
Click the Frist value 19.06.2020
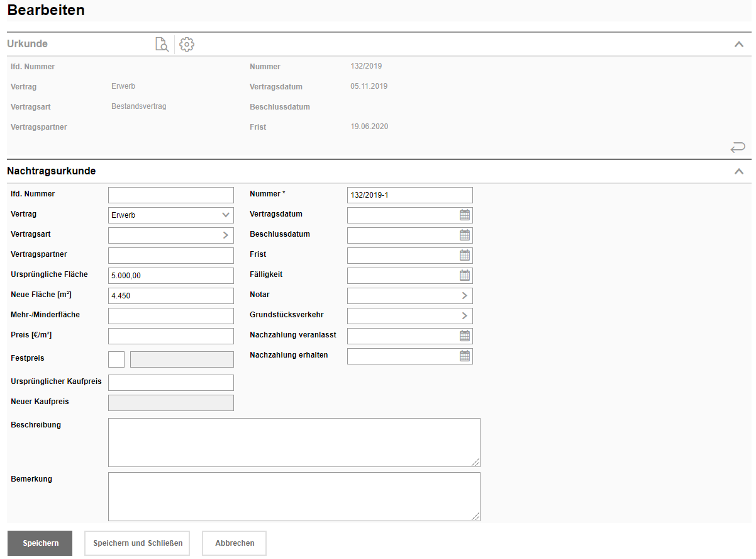[x=369, y=127]
